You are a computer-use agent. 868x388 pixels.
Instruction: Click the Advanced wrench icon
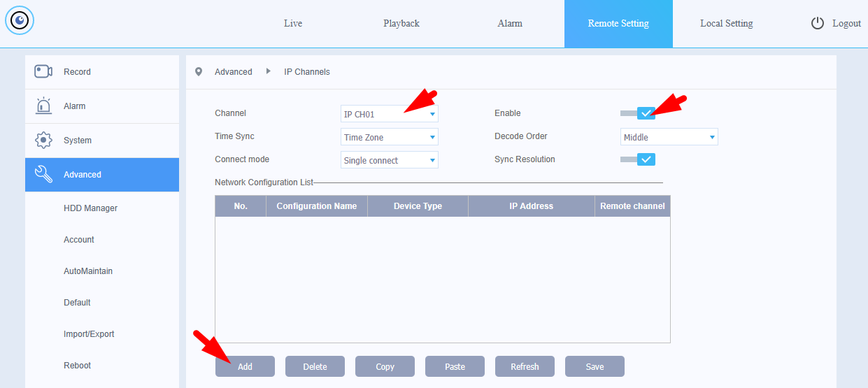(43, 174)
